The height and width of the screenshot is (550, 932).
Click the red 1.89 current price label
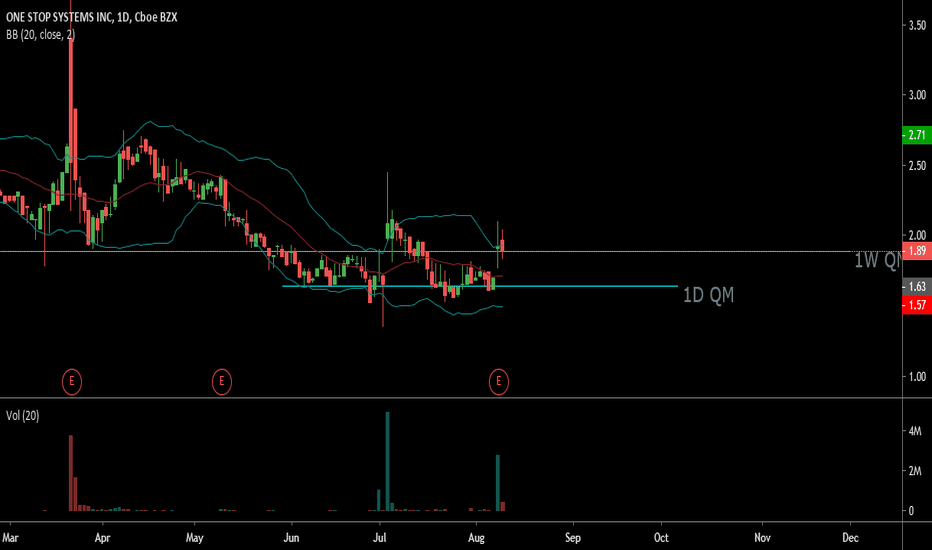917,251
